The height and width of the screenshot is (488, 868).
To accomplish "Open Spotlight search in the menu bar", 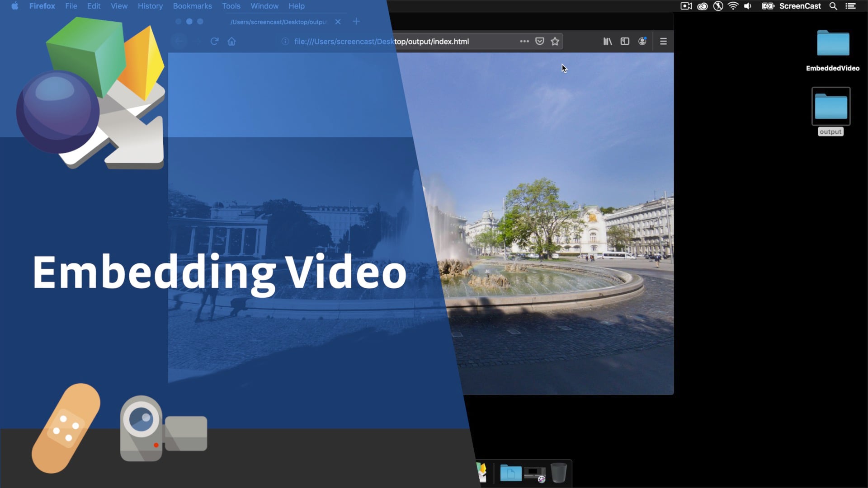I will coord(833,6).
